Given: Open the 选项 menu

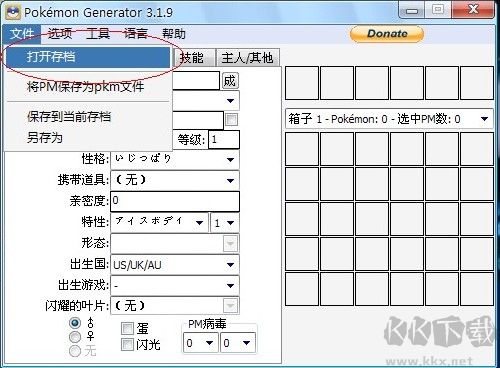Looking at the screenshot, I should coord(60,34).
